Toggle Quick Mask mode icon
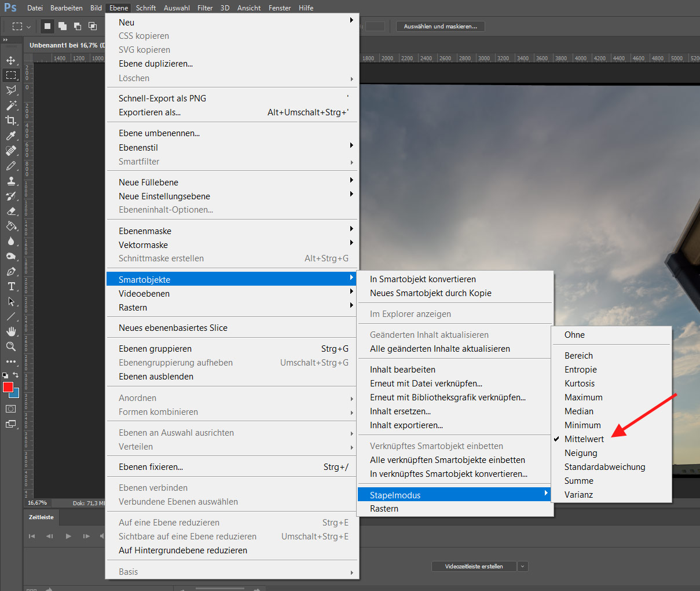 11,409
